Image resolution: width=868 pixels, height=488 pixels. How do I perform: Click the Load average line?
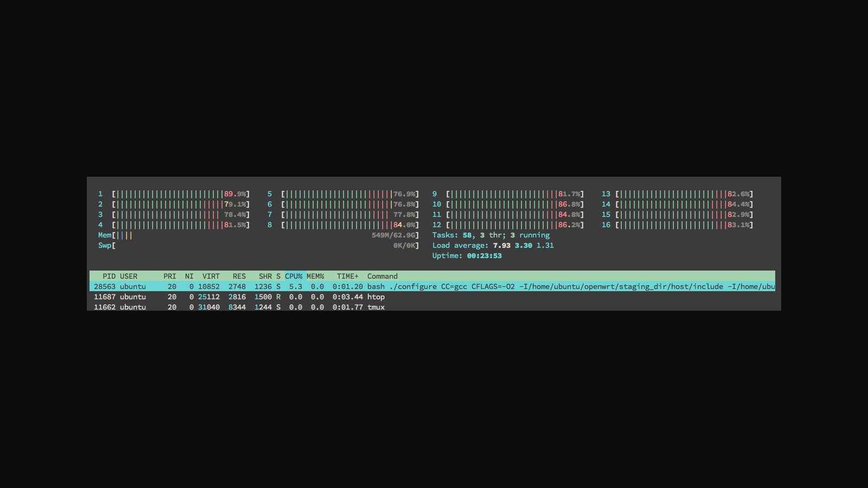pos(493,245)
